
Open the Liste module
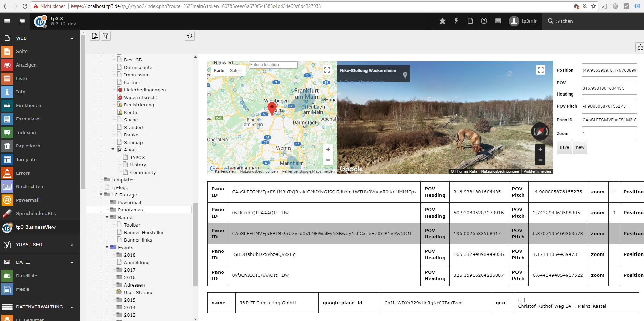coord(21,78)
